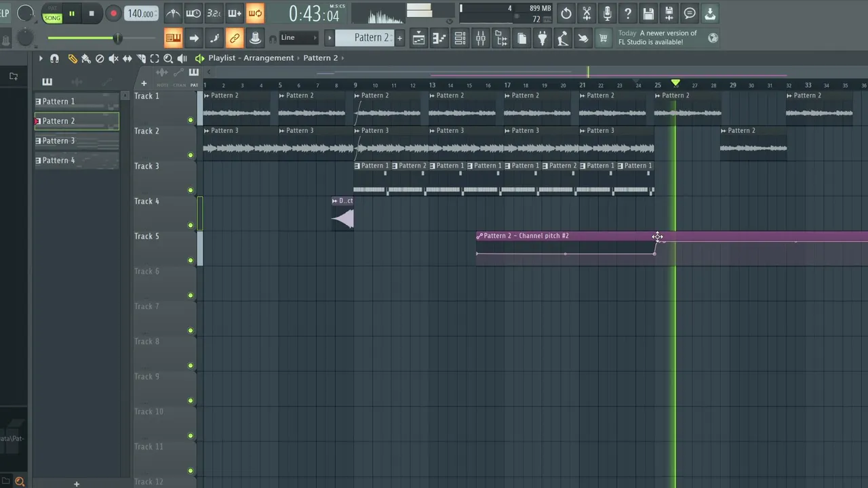Click the touch controller hand icon

click(583, 39)
